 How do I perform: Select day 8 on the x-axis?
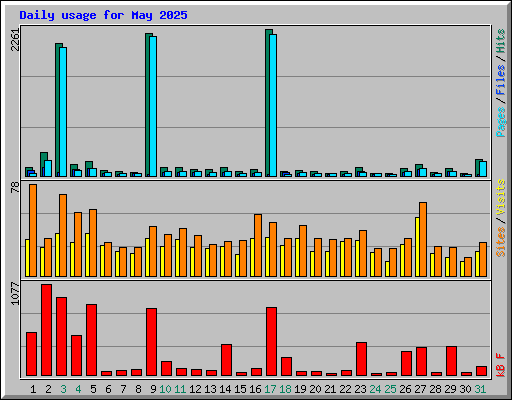138,389
